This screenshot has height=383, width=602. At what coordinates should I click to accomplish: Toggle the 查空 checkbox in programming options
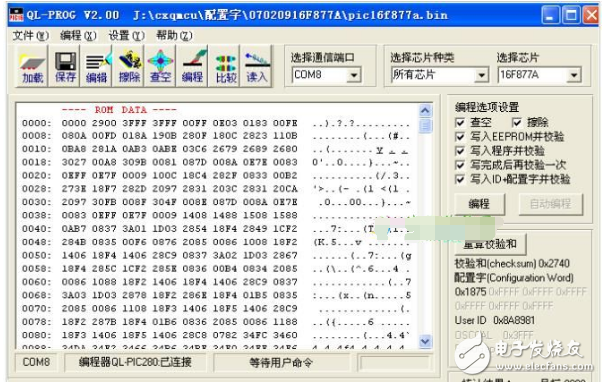460,122
